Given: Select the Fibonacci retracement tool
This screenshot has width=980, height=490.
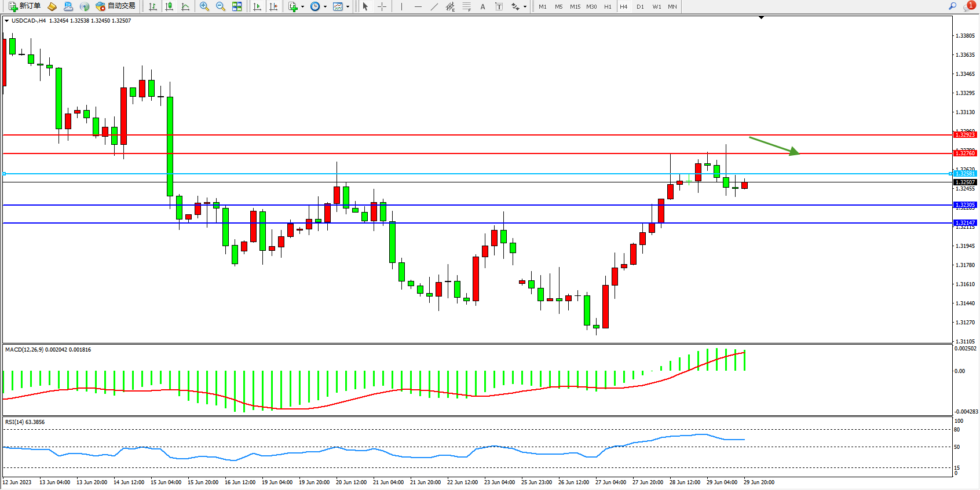Looking at the screenshot, I should [466, 6].
